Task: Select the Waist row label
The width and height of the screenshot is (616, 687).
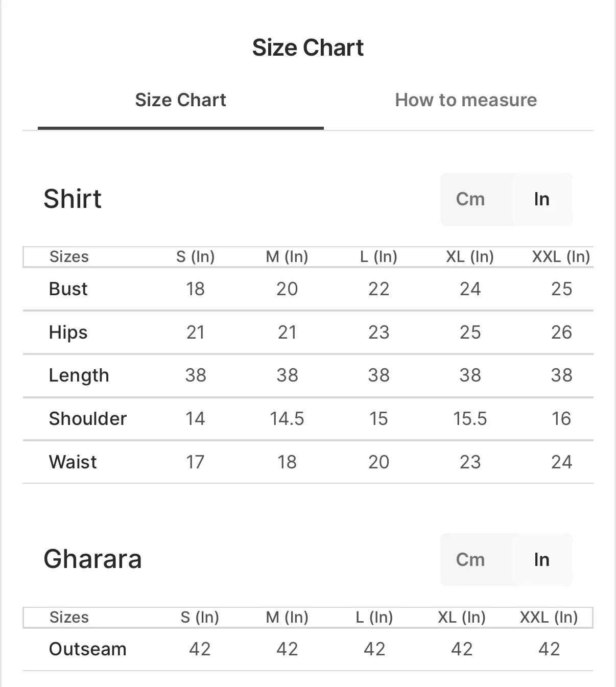Action: [73, 462]
